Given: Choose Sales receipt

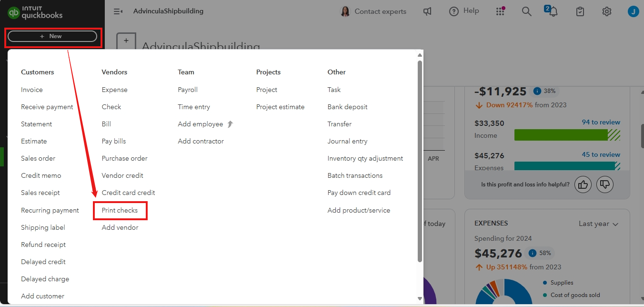Looking at the screenshot, I should click(40, 193).
